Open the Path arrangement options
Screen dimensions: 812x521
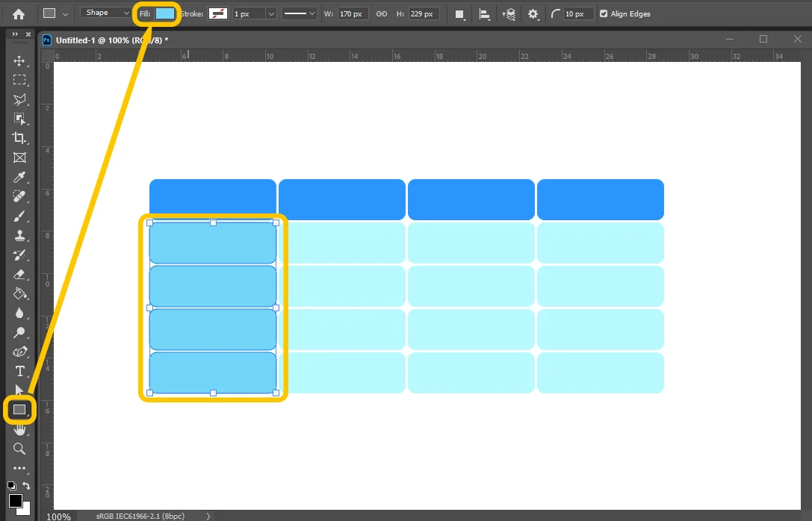(509, 14)
